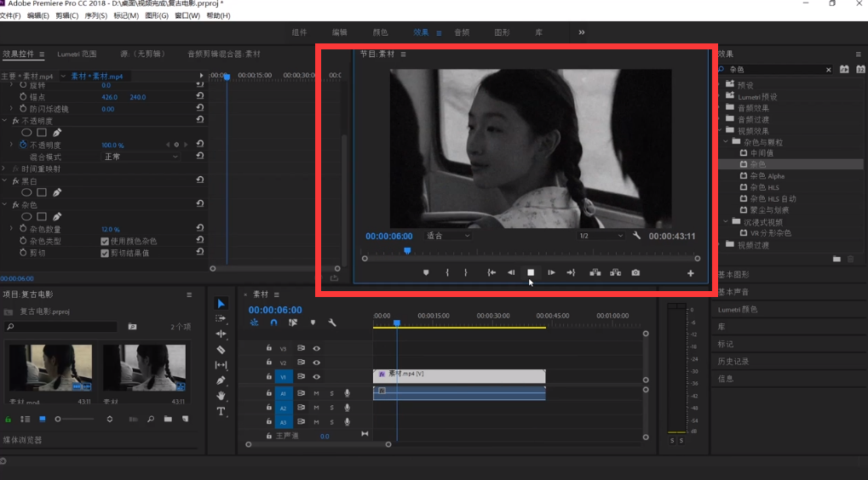This screenshot has height=480, width=868.
Task: Open the 适合 zoom level dropdown
Action: coord(448,236)
